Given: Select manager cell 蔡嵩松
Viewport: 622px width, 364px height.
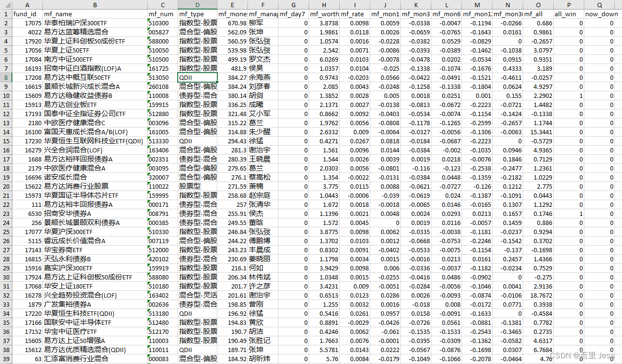Looking at the screenshot, I should pyautogui.click(x=263, y=177).
